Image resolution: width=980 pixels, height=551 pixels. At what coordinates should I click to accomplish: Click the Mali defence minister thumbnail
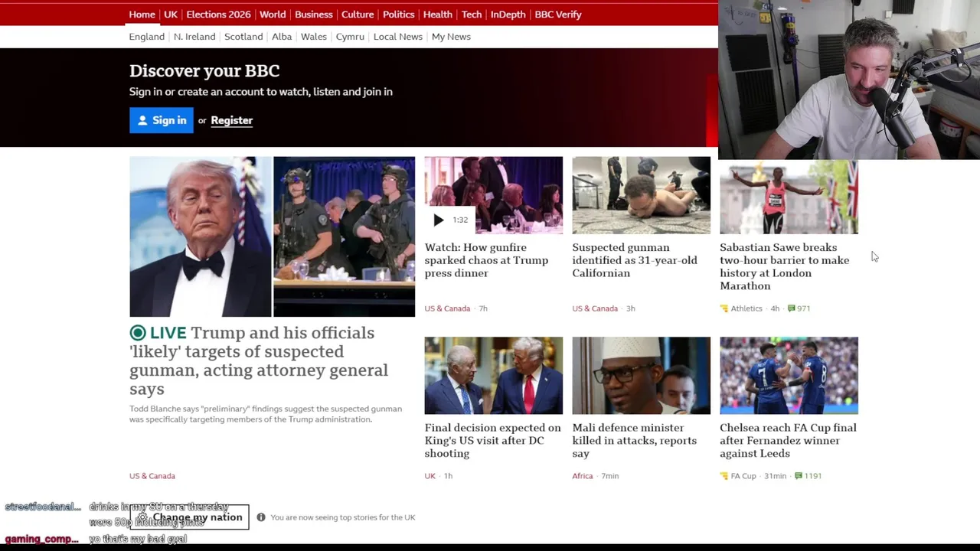(x=641, y=376)
